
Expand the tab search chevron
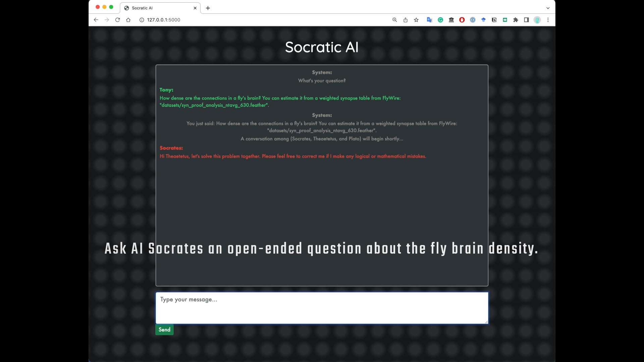tap(547, 8)
